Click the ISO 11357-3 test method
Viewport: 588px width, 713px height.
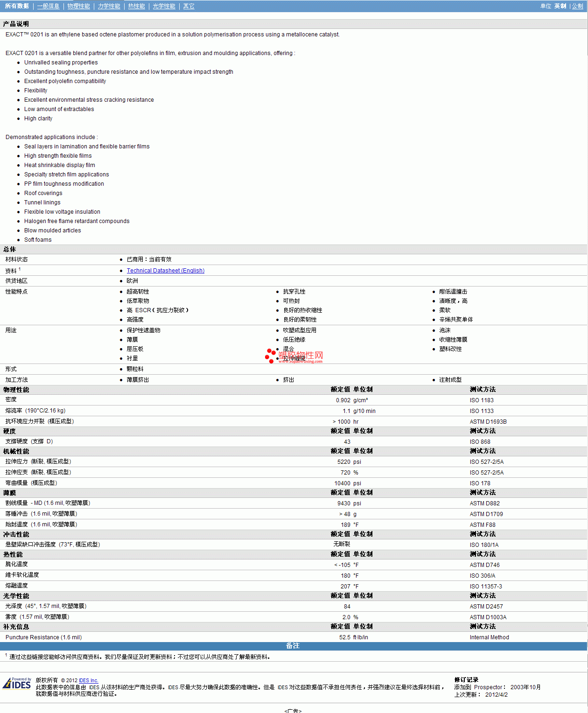click(486, 587)
